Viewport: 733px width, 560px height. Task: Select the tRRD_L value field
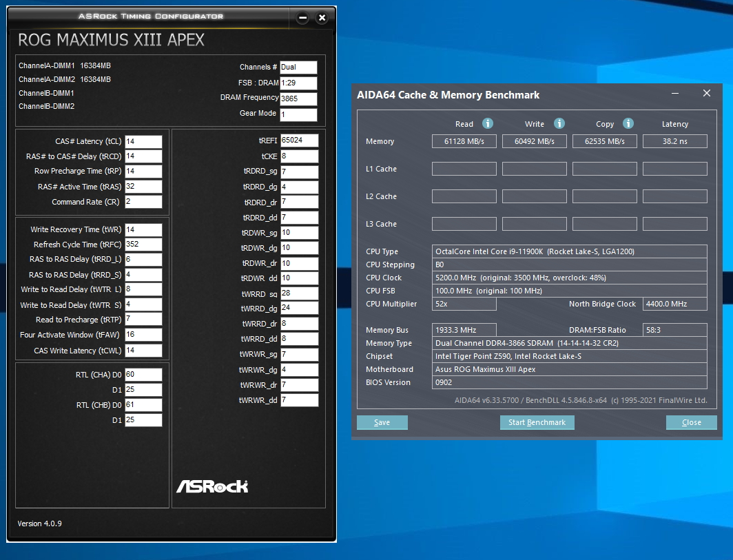click(x=143, y=260)
